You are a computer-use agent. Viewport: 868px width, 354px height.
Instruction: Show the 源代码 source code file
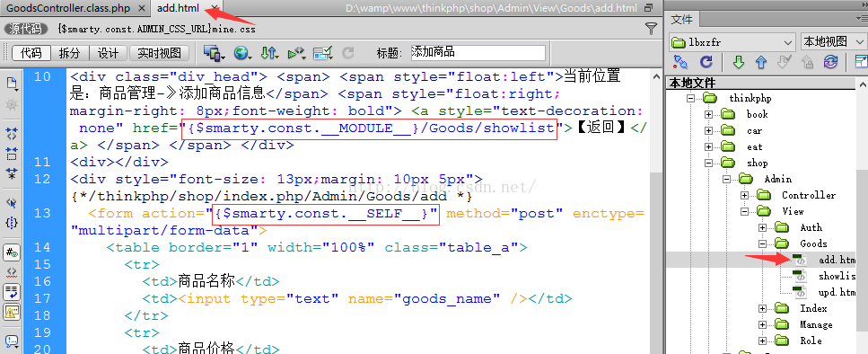pyautogui.click(x=27, y=28)
